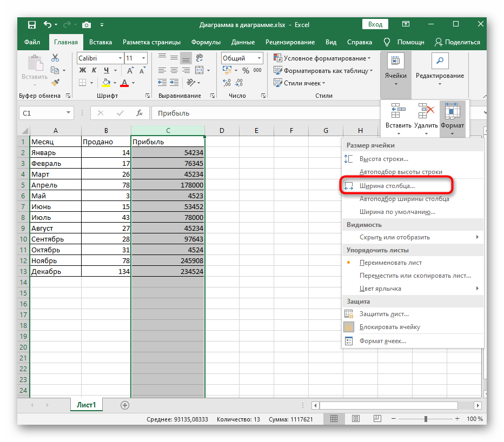Image resolution: width=504 pixels, height=442 pixels.
Task: Apply the red font color A
Action: pyautogui.click(x=124, y=83)
